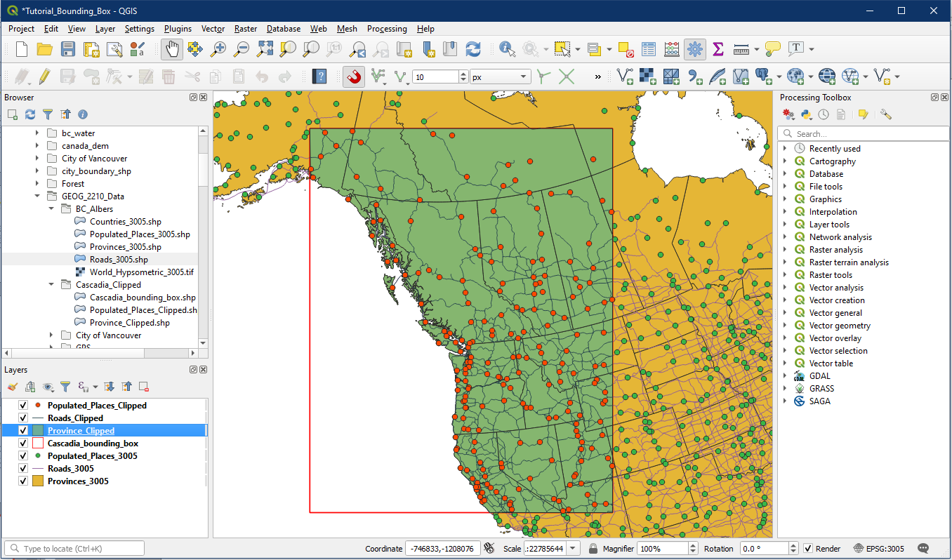
Task: Click the Cascadia_bounding_box red symbol swatch
Action: pos(37,444)
